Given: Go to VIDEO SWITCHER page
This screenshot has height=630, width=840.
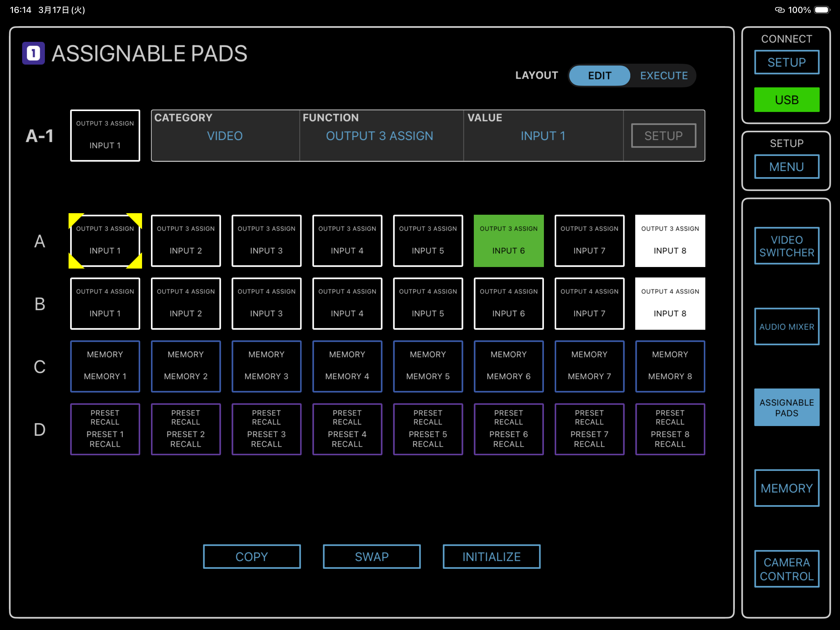Looking at the screenshot, I should 787,246.
